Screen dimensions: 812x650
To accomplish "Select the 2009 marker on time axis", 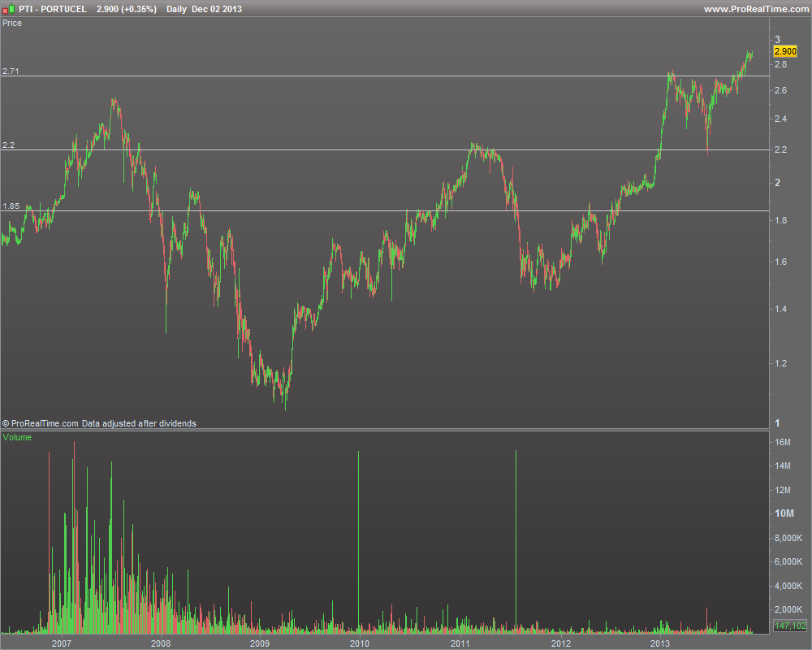I will click(260, 643).
